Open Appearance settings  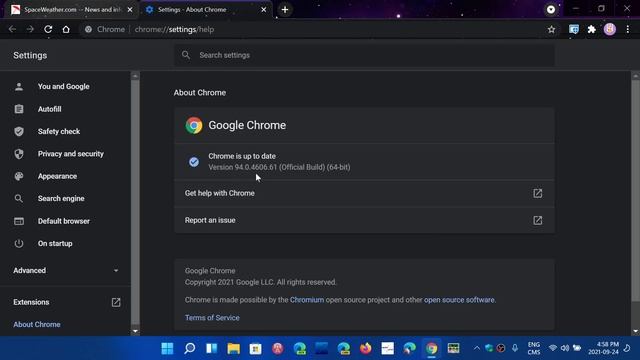(x=57, y=176)
